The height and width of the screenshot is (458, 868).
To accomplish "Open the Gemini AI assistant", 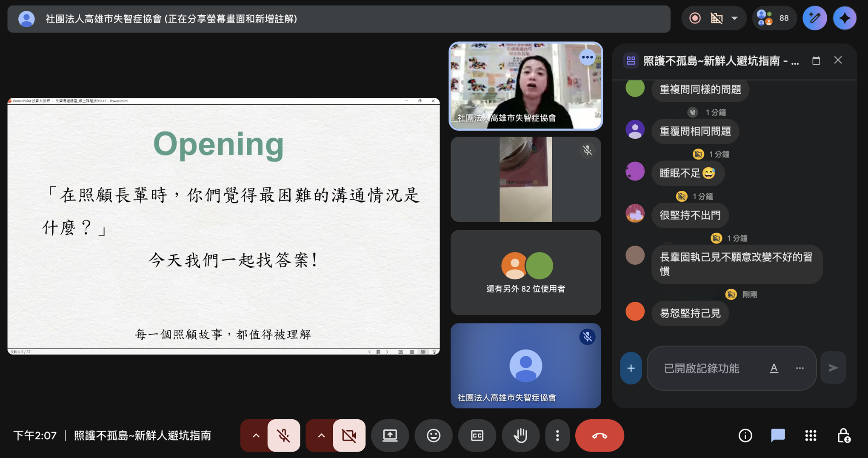I will [845, 18].
